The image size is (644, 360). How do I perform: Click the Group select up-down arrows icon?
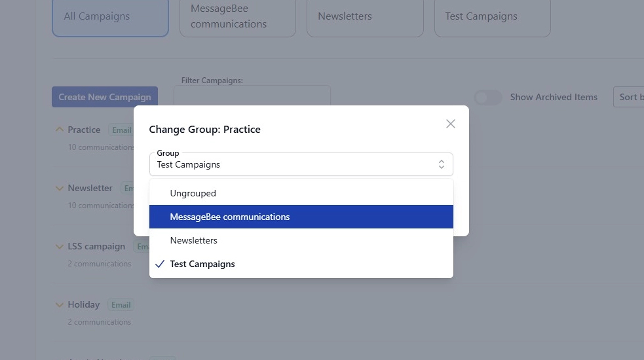(442, 164)
